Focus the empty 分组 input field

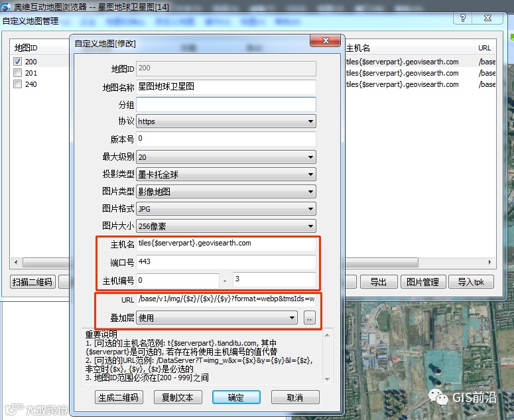tap(226, 105)
